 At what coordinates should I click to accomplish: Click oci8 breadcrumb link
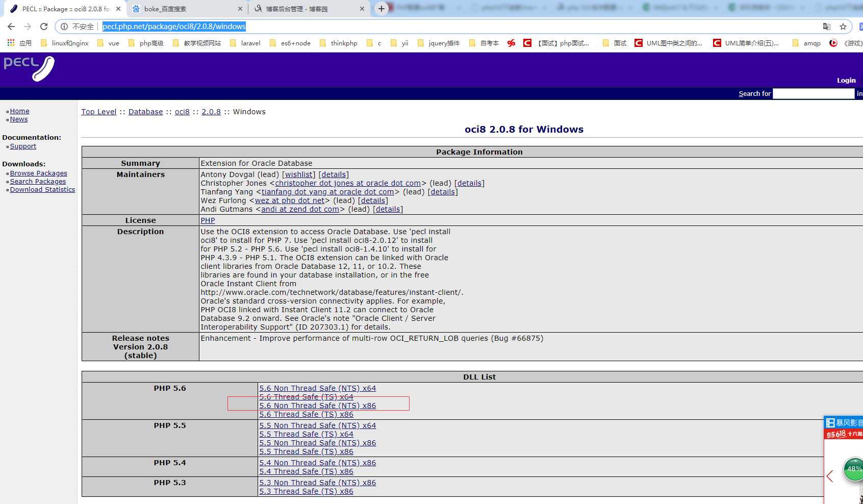tap(182, 112)
